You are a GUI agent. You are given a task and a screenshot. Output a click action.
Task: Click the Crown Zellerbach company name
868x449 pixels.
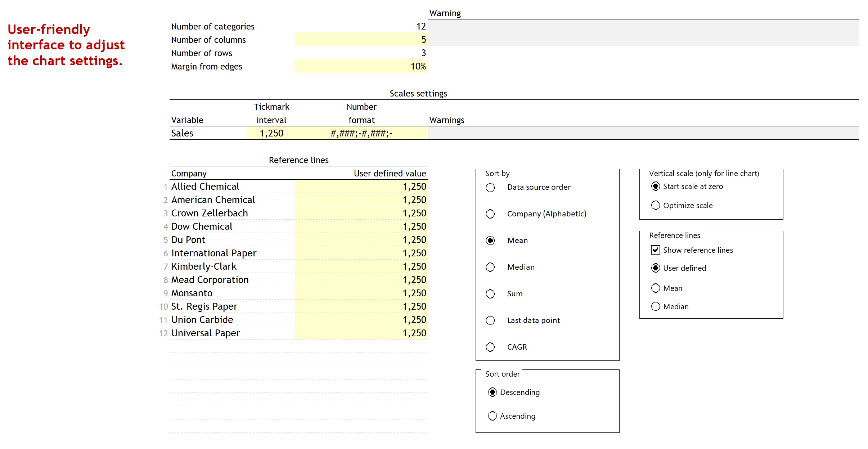pos(210,213)
